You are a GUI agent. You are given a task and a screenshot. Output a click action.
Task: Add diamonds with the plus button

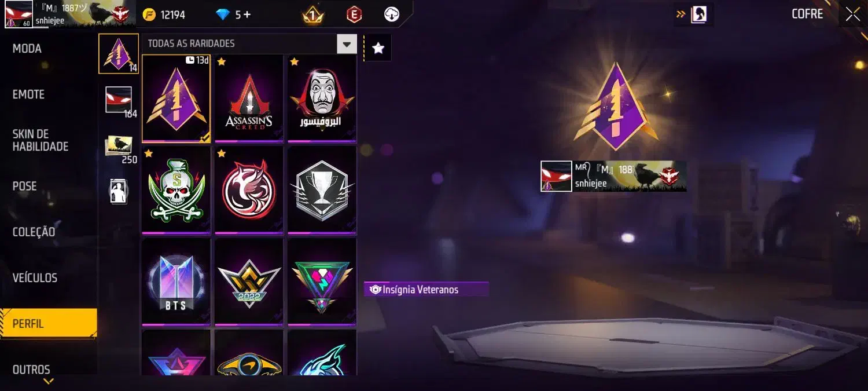click(x=247, y=14)
